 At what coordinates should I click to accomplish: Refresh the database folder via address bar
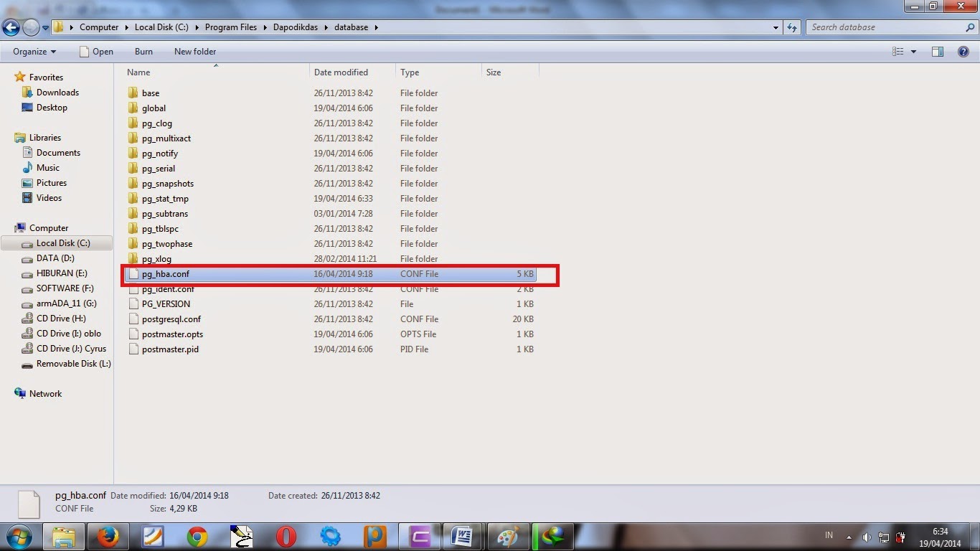[792, 27]
